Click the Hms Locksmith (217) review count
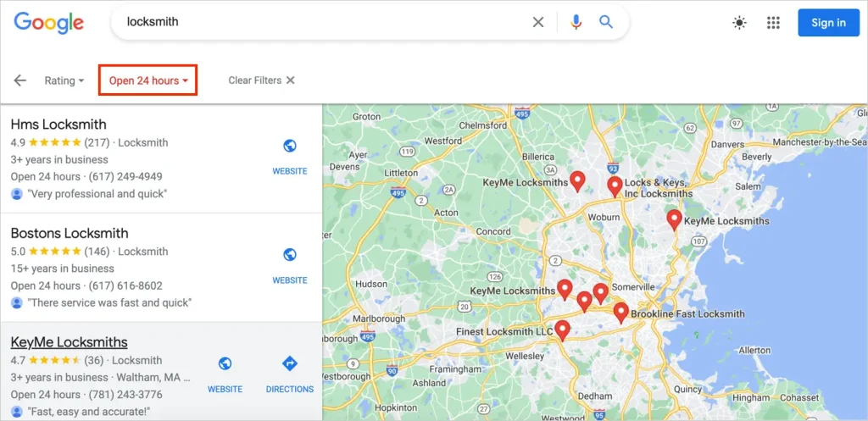 tap(97, 142)
